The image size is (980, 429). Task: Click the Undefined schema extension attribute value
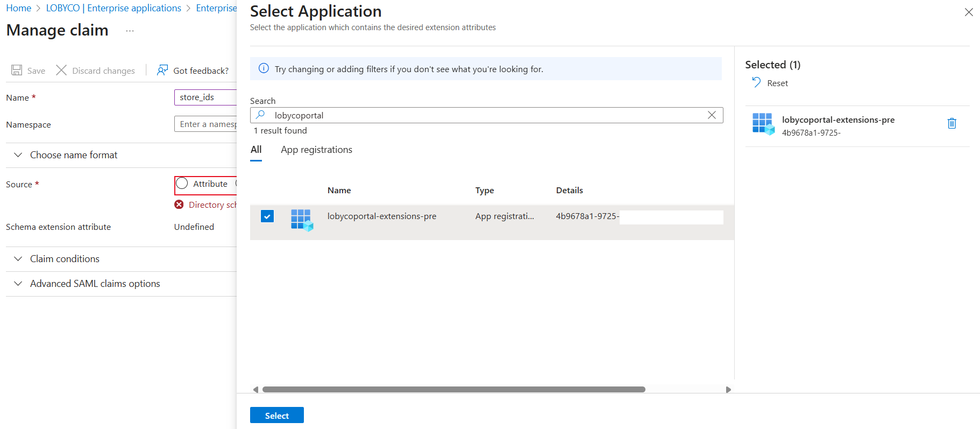point(194,227)
